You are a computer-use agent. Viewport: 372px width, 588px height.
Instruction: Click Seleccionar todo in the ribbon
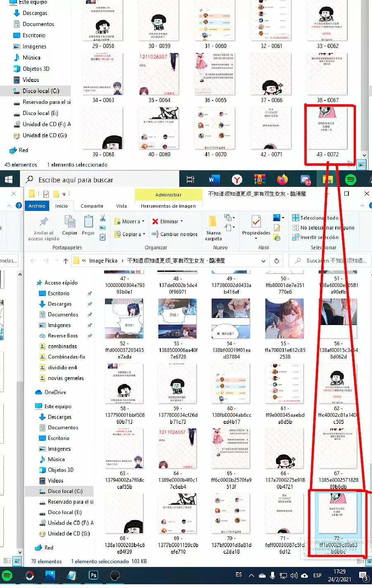click(315, 218)
